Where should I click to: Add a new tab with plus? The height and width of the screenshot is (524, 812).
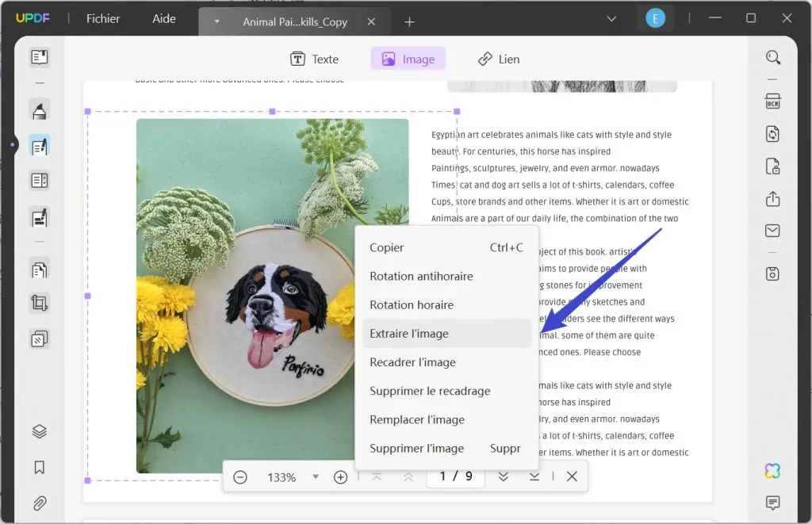[x=409, y=21]
